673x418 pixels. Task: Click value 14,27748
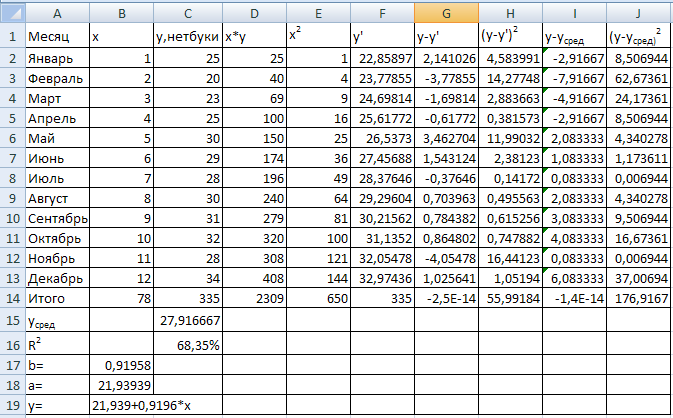pyautogui.click(x=510, y=78)
